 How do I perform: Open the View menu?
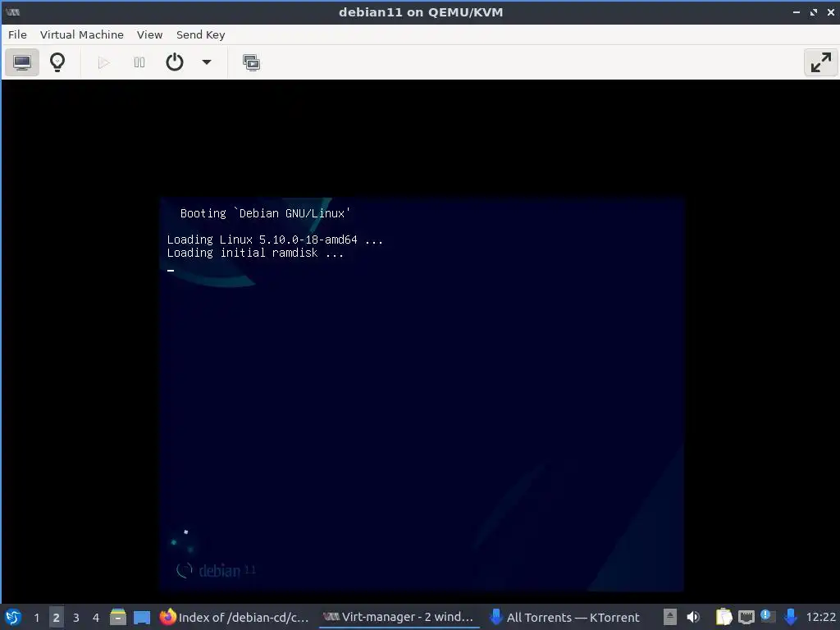coord(149,34)
